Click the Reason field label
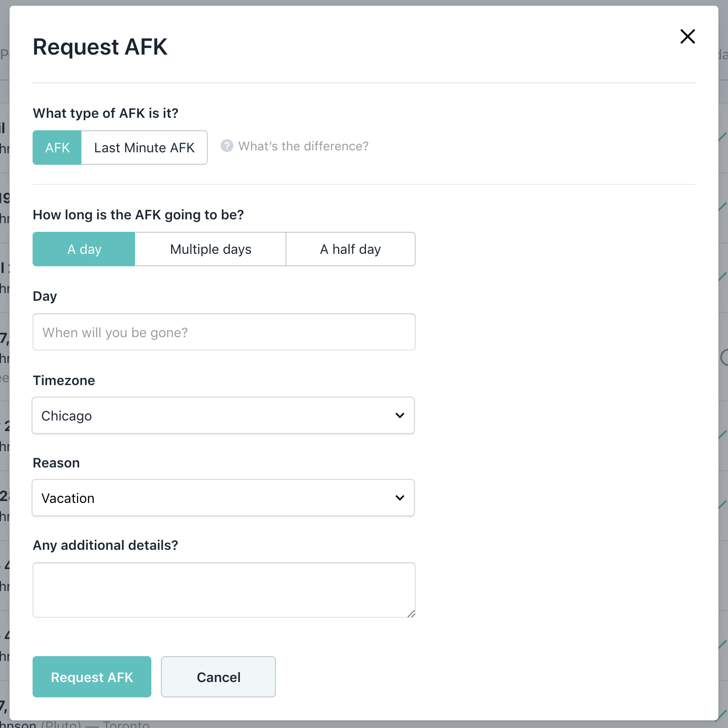 coord(56,463)
